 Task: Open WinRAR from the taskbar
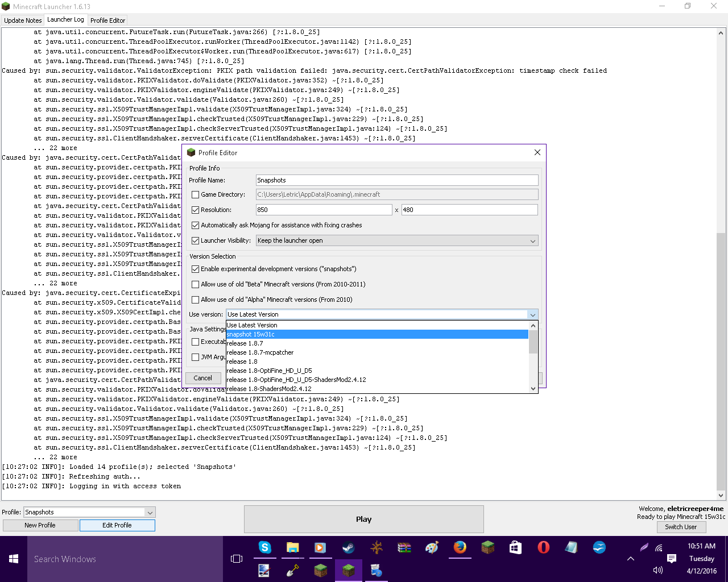click(x=404, y=547)
